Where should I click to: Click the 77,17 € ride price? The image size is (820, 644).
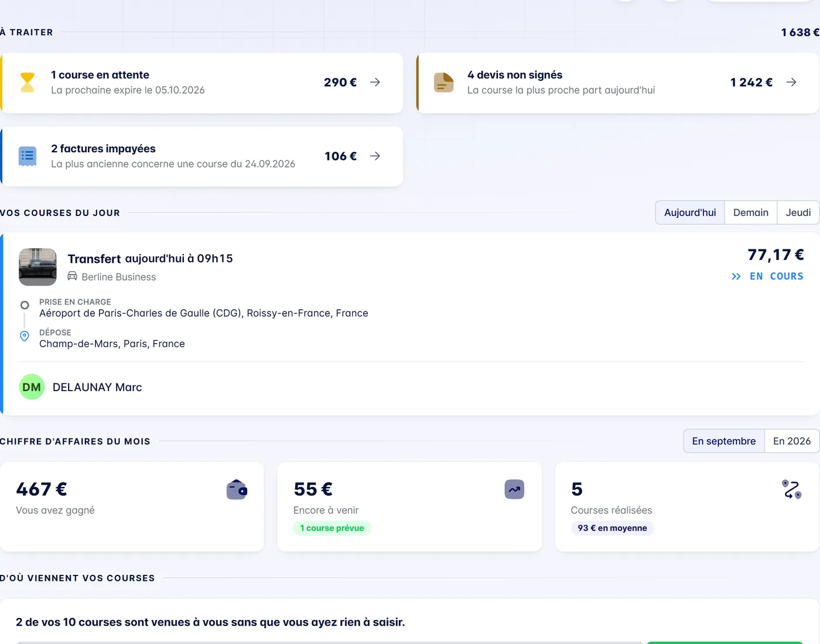(x=775, y=255)
